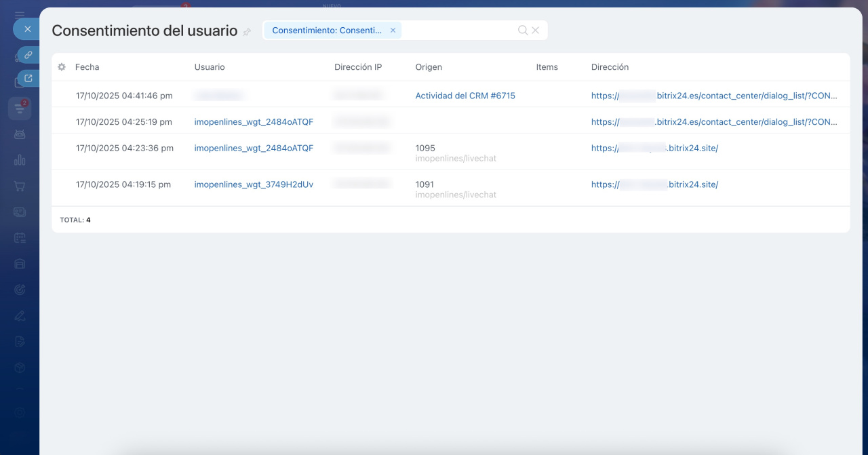Click the Dirección IP column header

(x=357, y=67)
